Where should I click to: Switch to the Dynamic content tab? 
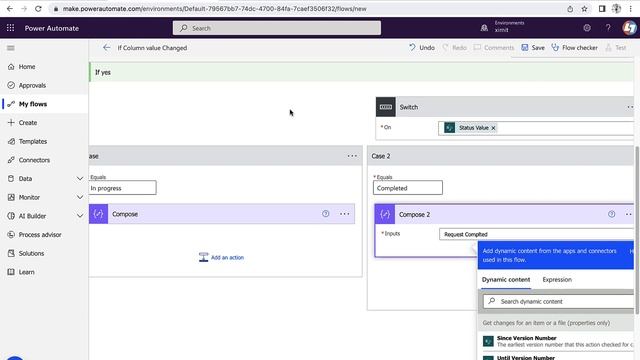point(506,280)
